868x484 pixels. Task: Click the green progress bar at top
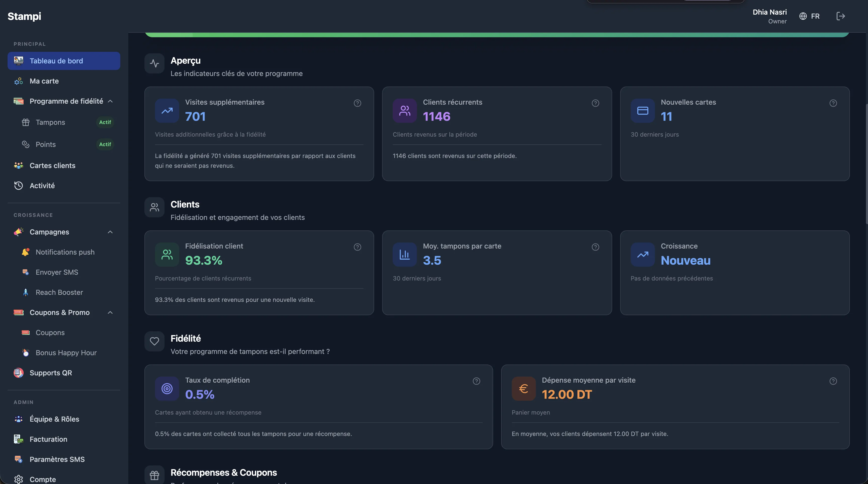[x=497, y=35]
